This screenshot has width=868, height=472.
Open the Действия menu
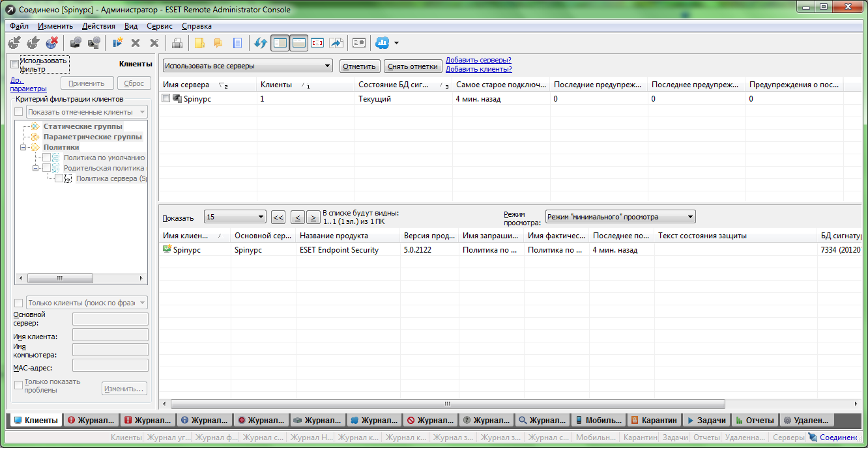[98, 26]
